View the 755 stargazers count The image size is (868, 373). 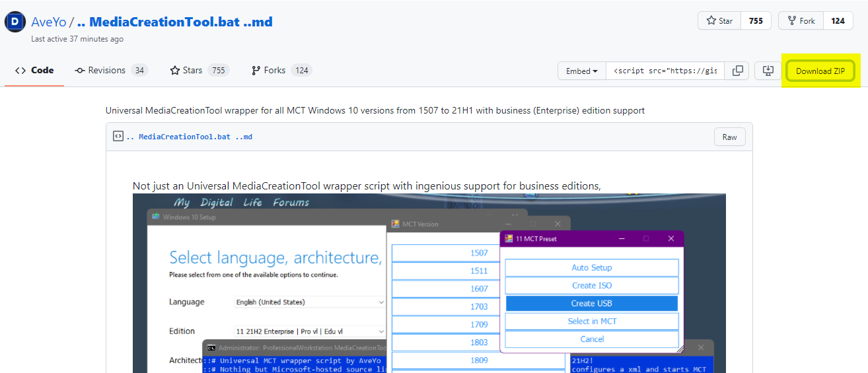pos(756,20)
